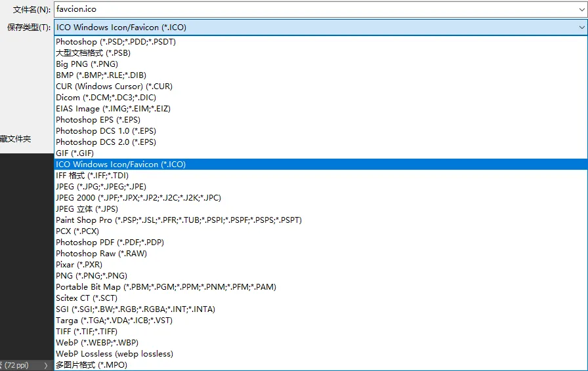The width and height of the screenshot is (588, 371).
Task: Select JPEG (*.JPG;*.JPEG;*.JPE) format
Action: [x=321, y=187]
